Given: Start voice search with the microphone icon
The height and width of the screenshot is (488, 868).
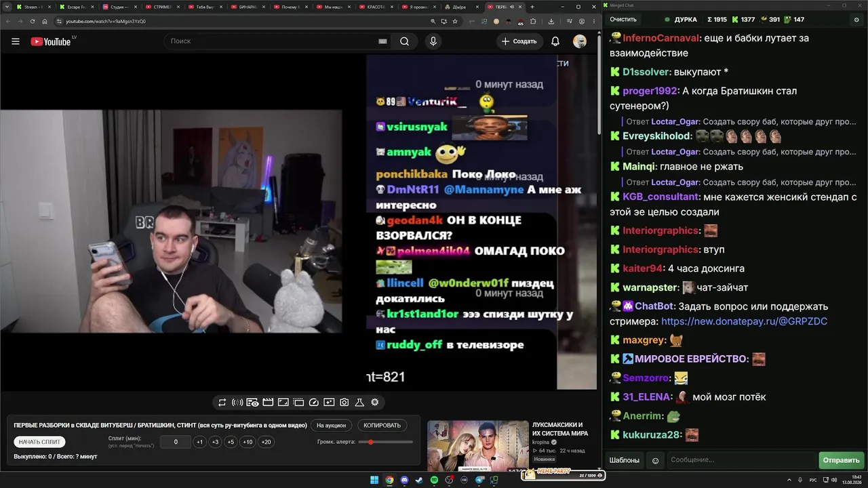Looking at the screenshot, I should (433, 41).
